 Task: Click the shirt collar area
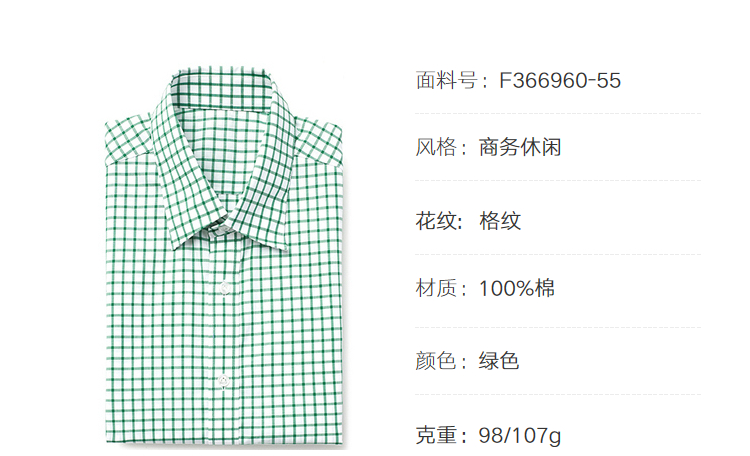point(223,158)
